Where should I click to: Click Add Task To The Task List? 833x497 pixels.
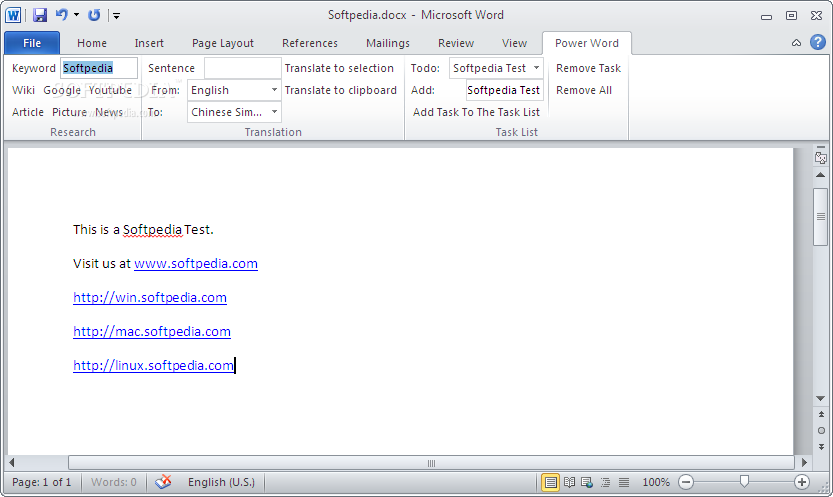tap(476, 112)
